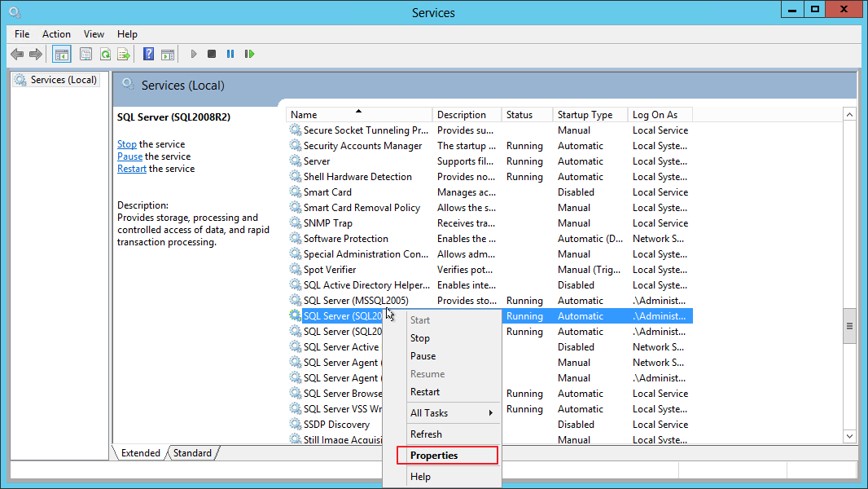This screenshot has height=489, width=868.
Task: Click the Pause the service link
Action: pyautogui.click(x=129, y=156)
